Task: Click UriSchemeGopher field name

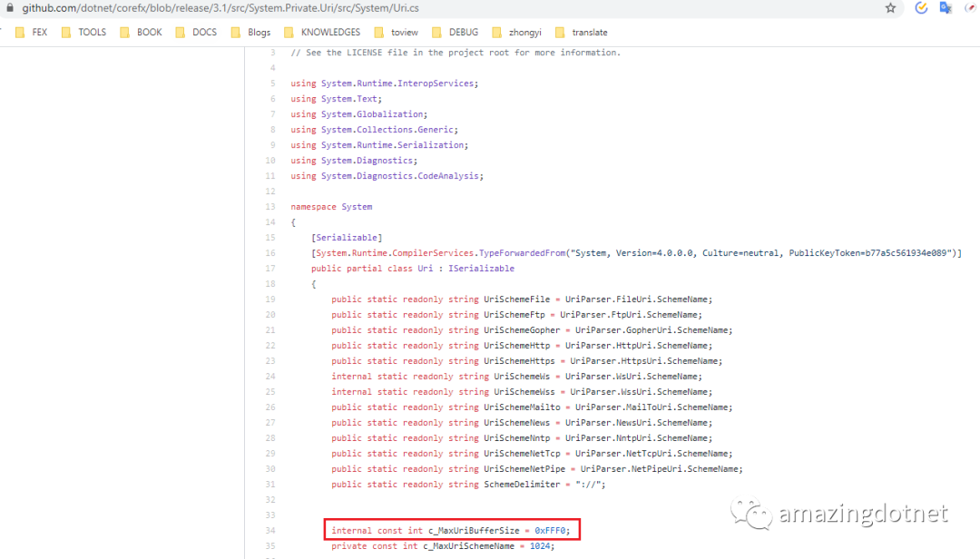Action: pos(522,330)
